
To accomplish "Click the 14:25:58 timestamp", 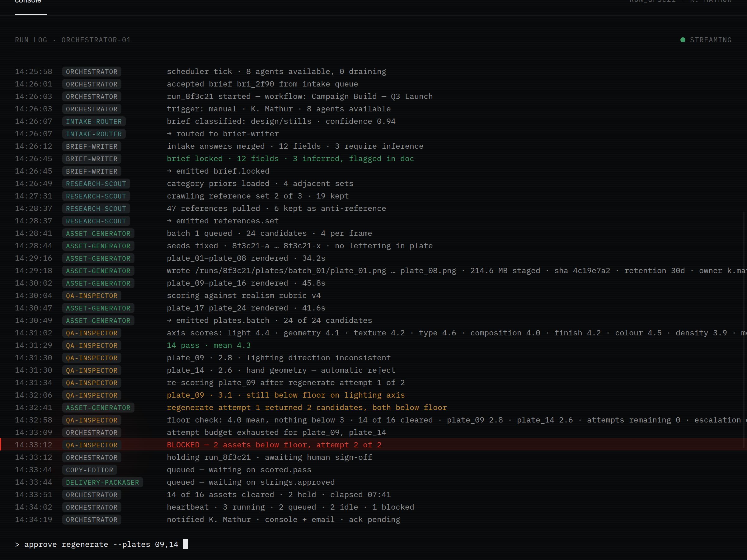I will (33, 72).
